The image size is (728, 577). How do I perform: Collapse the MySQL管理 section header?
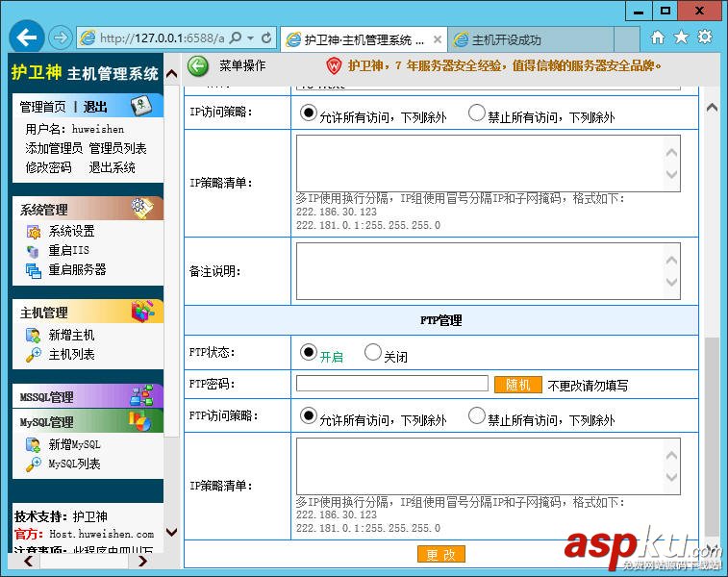(x=88, y=421)
